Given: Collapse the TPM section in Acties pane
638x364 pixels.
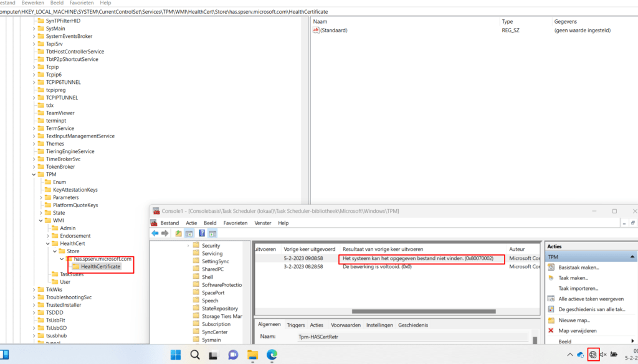Looking at the screenshot, I should (632, 257).
